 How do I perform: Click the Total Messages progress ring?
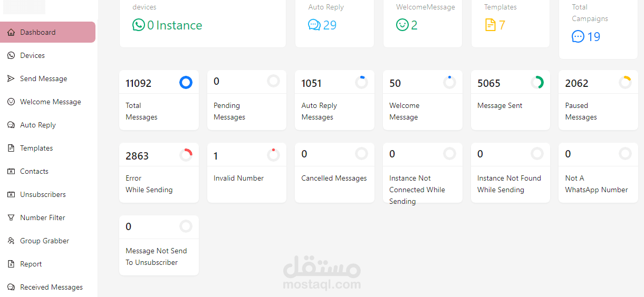(186, 82)
